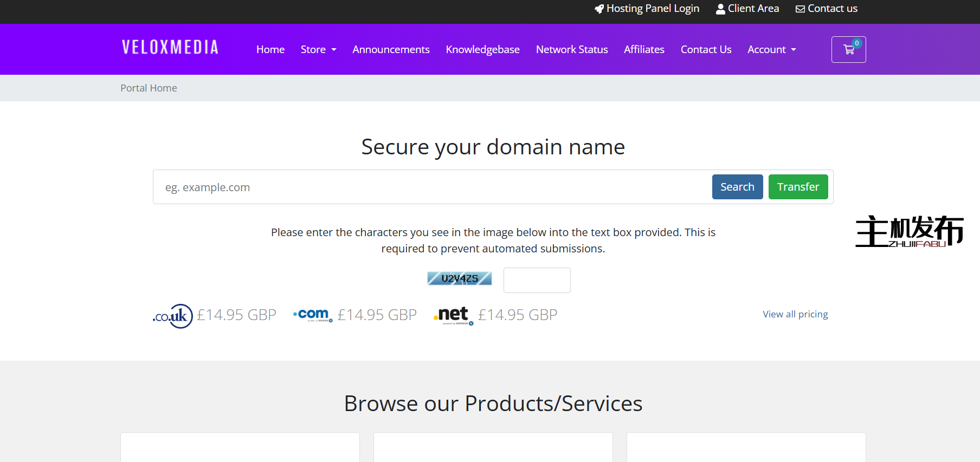Click the .com domain logo

313,315
